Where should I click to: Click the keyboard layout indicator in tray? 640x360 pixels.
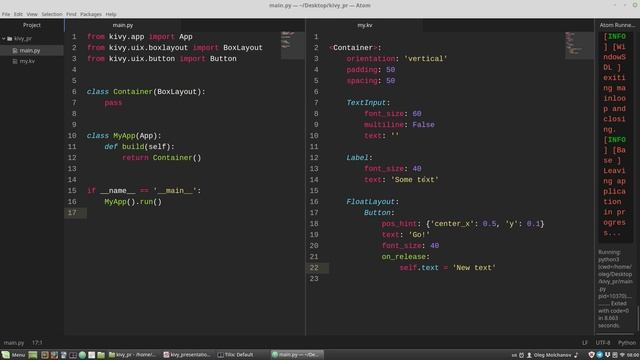[x=514, y=356]
